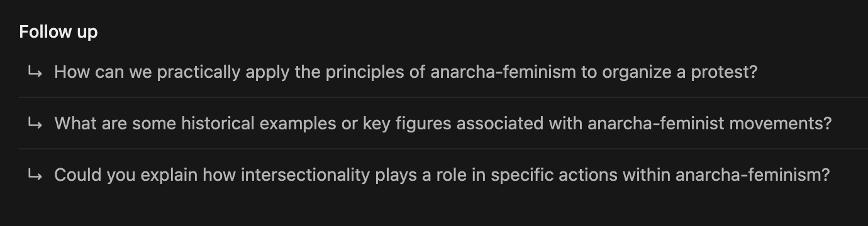
Task: Open follow-up about historical examples and key figures
Action: 443,124
